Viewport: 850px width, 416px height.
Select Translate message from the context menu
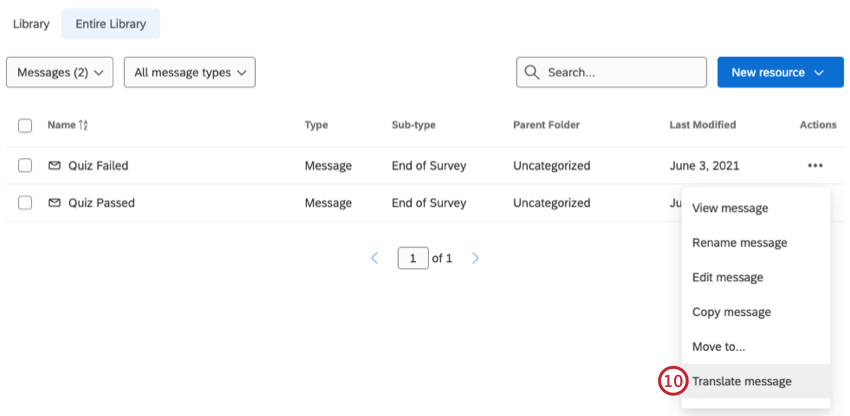(x=741, y=381)
